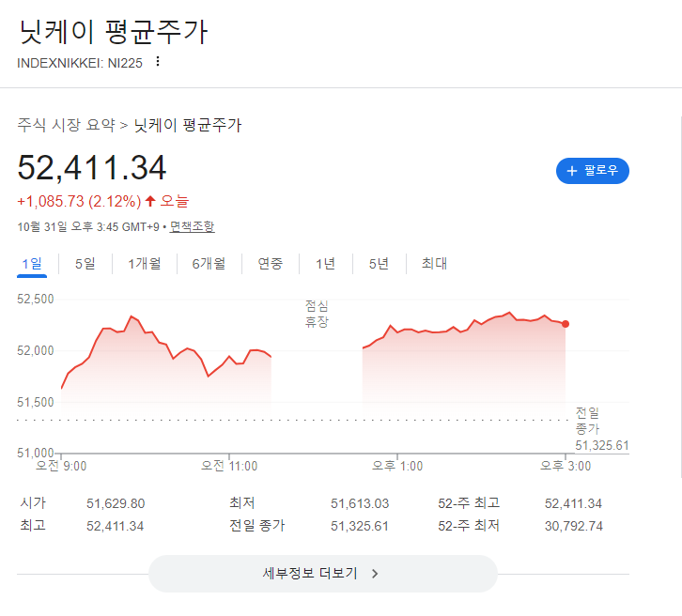Open the 5년 chart tab

click(x=379, y=264)
